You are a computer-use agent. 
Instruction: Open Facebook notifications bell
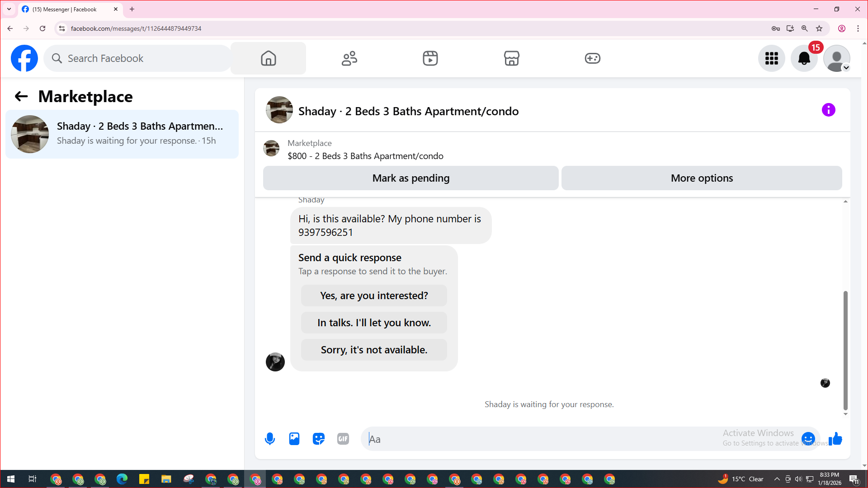coord(804,58)
